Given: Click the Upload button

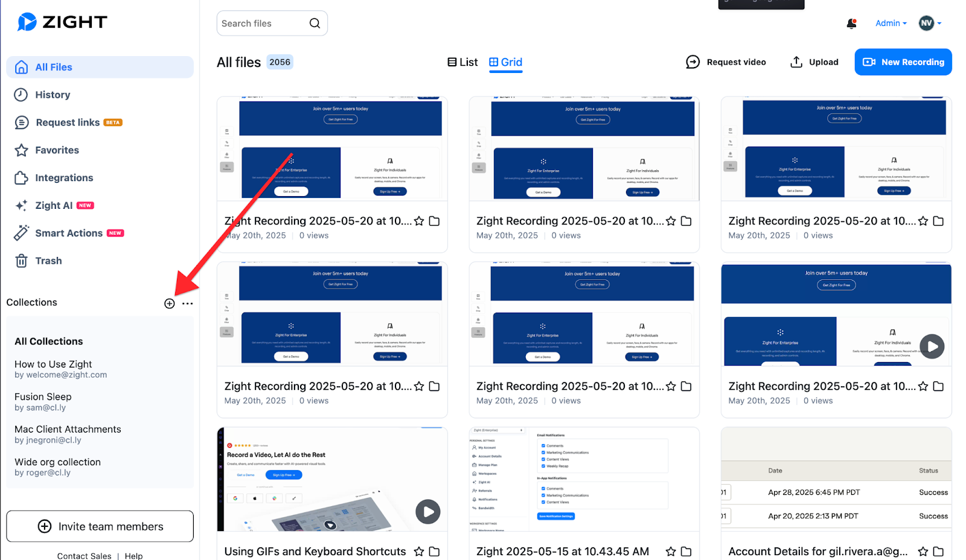Looking at the screenshot, I should [x=814, y=62].
